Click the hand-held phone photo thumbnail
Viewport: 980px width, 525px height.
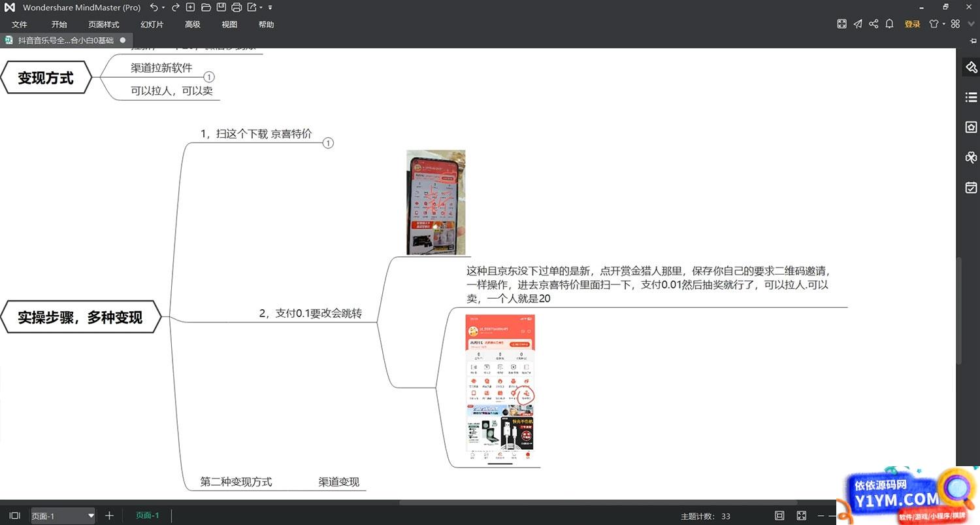click(x=436, y=203)
